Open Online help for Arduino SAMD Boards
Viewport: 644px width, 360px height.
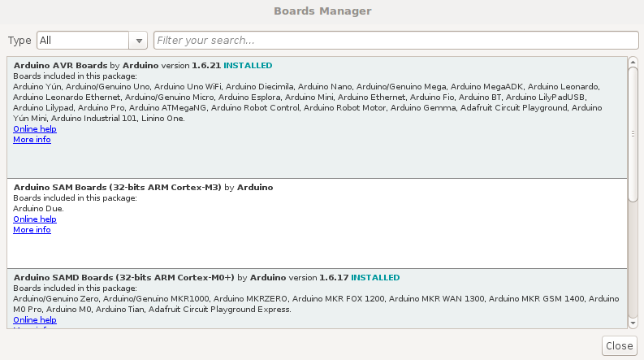point(35,319)
